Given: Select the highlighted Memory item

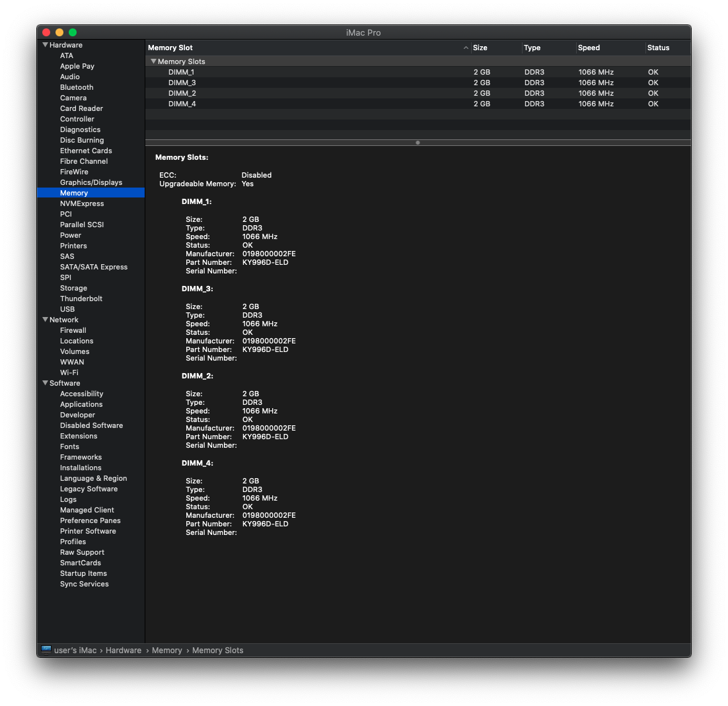Looking at the screenshot, I should (x=91, y=193).
